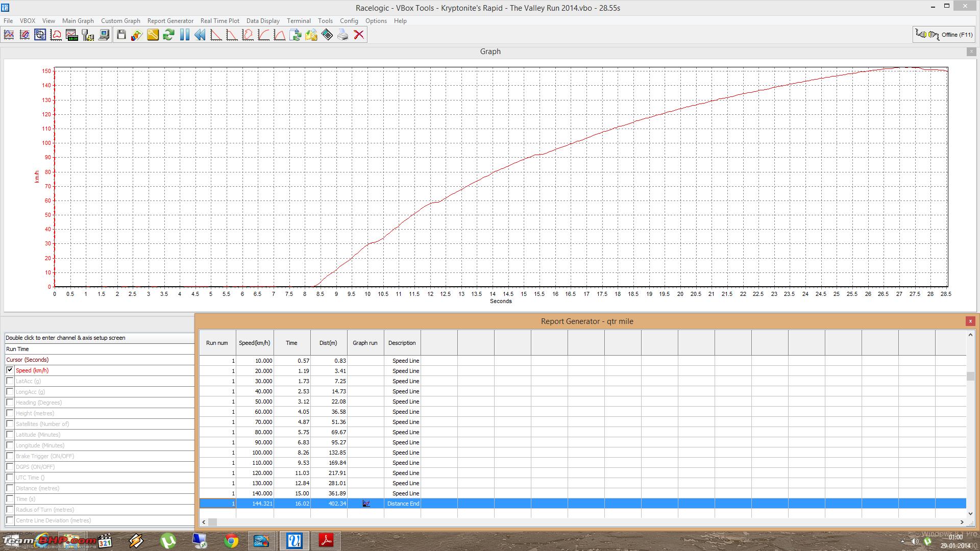Open Adobe Reader from the taskbar
Screen dimensions: 980x551
coord(326,541)
